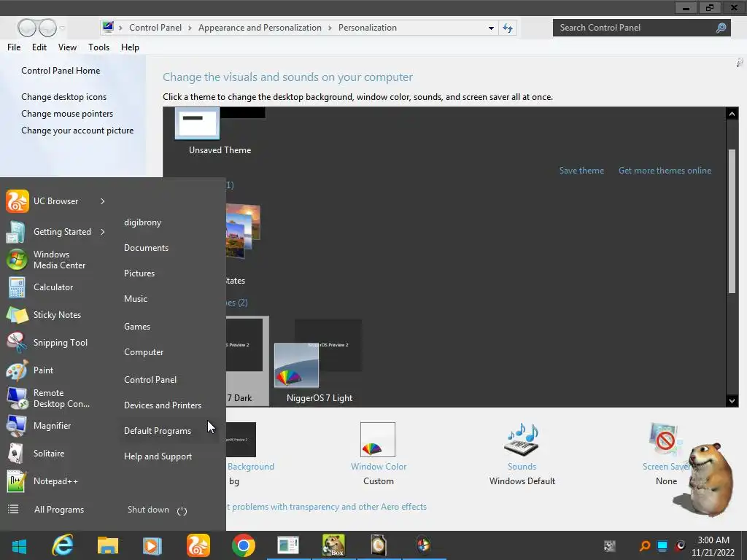Open the Tools menu
The image size is (747, 560).
[x=98, y=47]
